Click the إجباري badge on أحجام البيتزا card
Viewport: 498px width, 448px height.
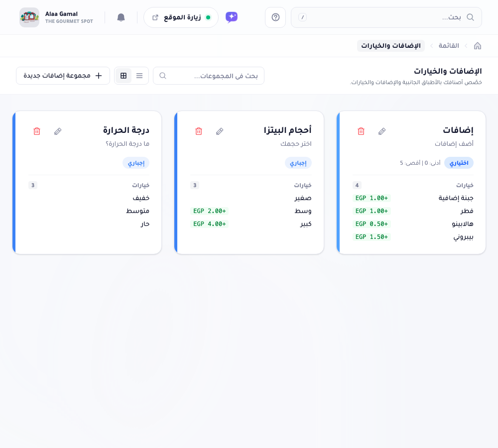(298, 163)
